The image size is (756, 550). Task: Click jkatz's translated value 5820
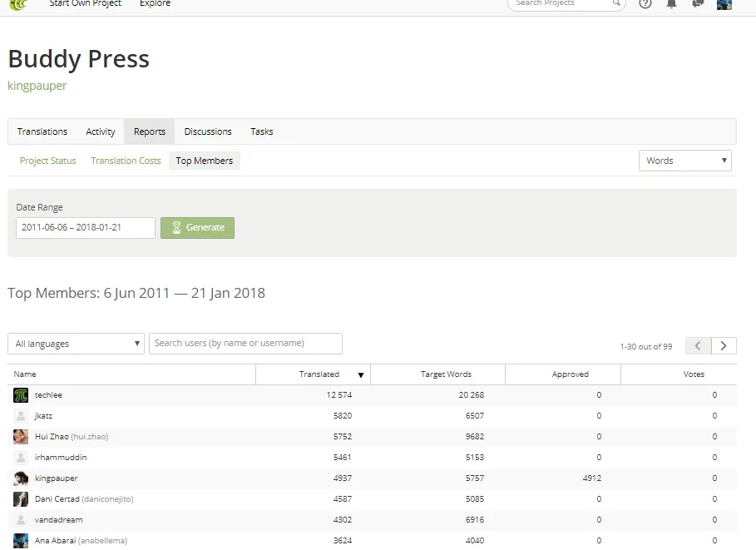click(x=343, y=416)
